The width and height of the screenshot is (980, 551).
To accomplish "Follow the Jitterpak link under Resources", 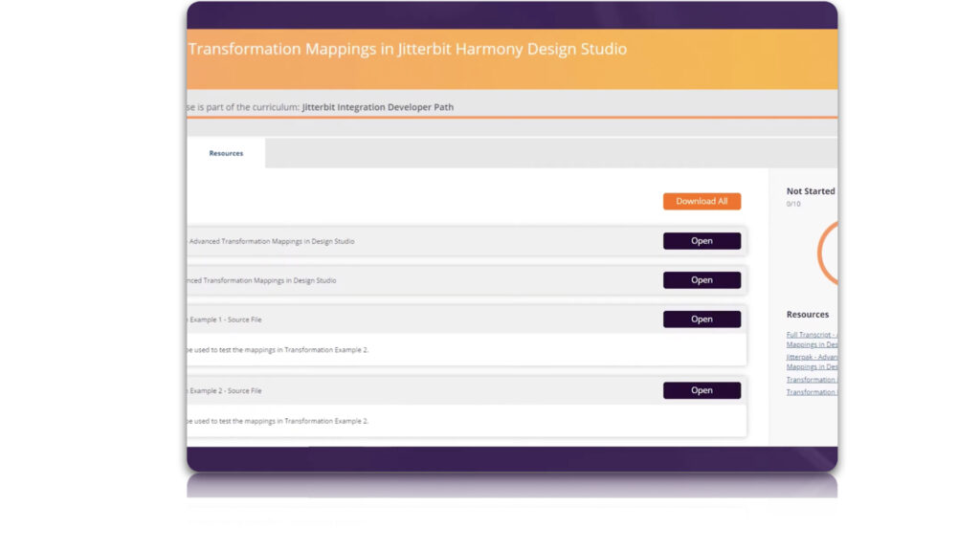I will pyautogui.click(x=812, y=357).
